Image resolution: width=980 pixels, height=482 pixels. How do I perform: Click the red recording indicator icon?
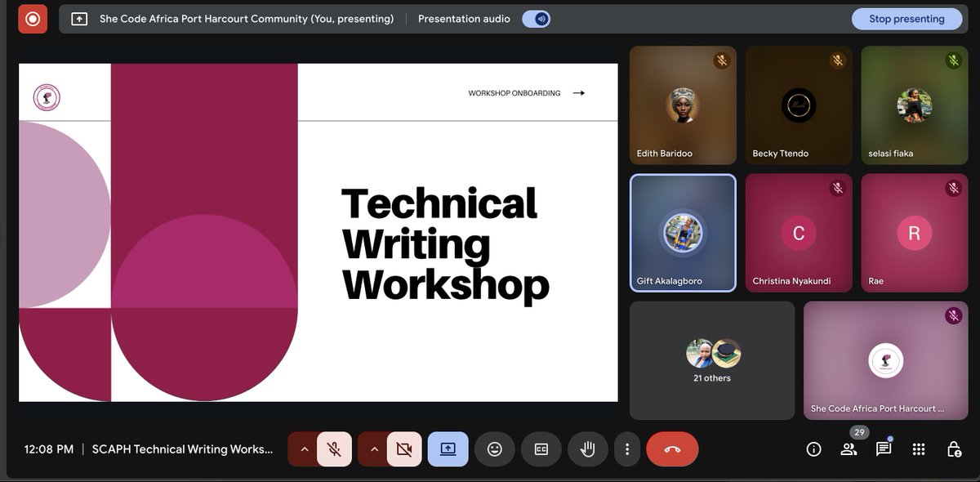tap(33, 19)
